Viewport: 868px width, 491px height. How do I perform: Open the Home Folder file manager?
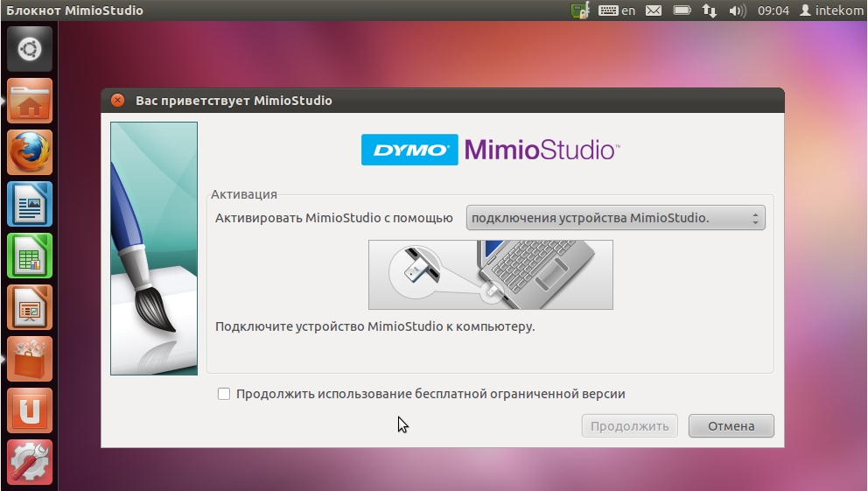coord(30,101)
